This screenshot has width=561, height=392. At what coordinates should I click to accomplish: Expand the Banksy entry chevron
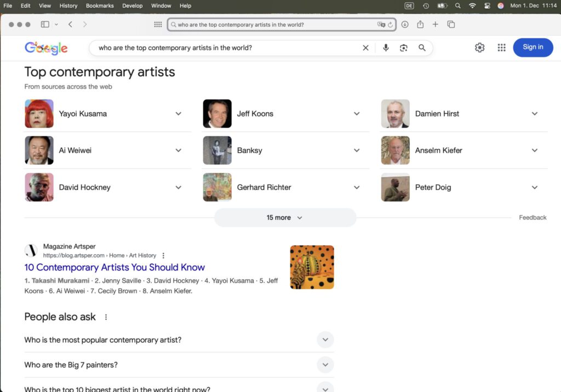(357, 149)
